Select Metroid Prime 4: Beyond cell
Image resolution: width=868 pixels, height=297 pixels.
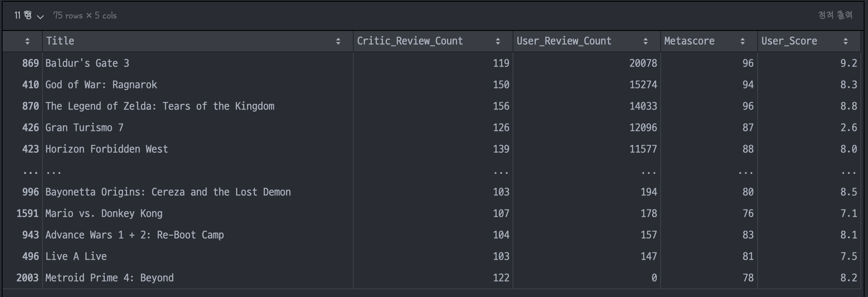pos(198,278)
